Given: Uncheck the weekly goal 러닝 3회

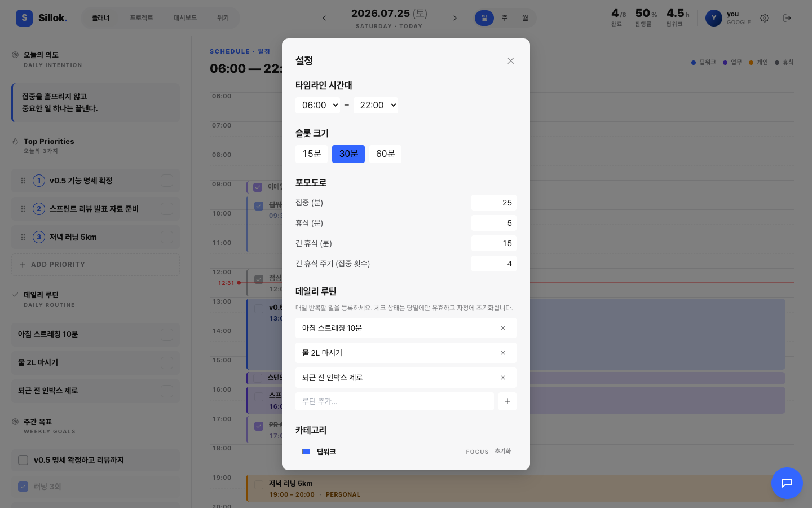Looking at the screenshot, I should pos(23,487).
